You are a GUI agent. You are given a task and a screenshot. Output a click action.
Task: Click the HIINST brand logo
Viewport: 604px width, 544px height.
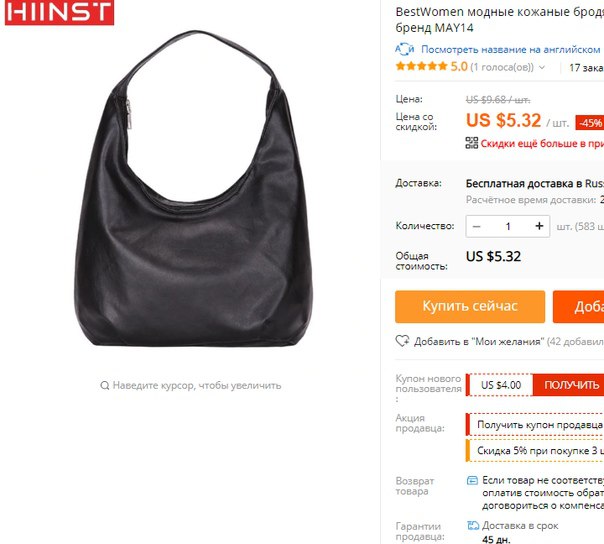click(x=59, y=12)
